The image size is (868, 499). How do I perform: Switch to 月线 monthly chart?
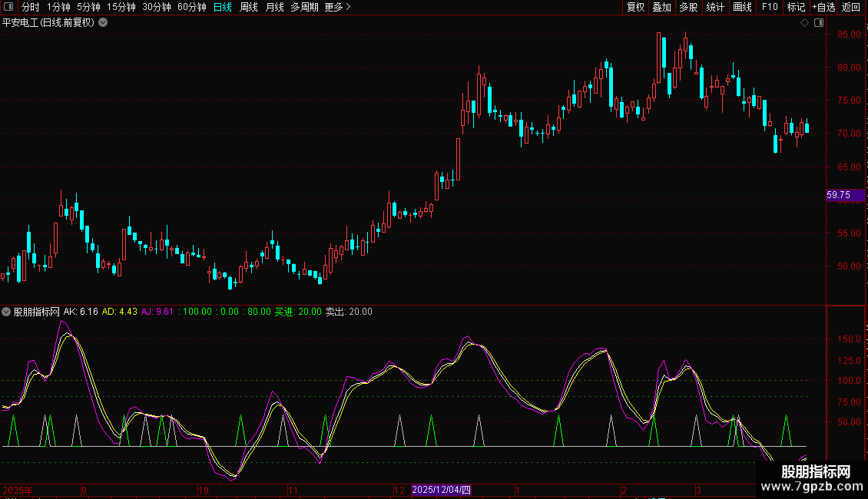(x=274, y=7)
